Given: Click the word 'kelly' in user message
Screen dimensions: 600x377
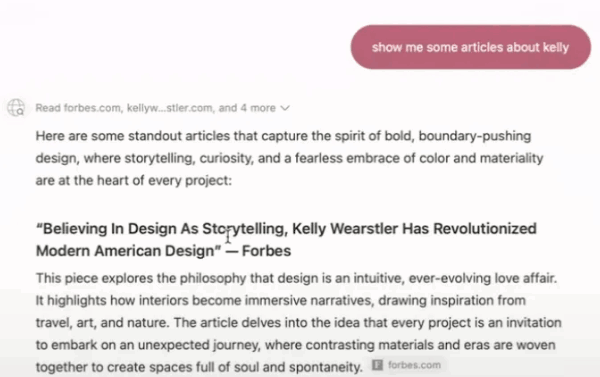Looking at the screenshot, I should [x=556, y=47].
